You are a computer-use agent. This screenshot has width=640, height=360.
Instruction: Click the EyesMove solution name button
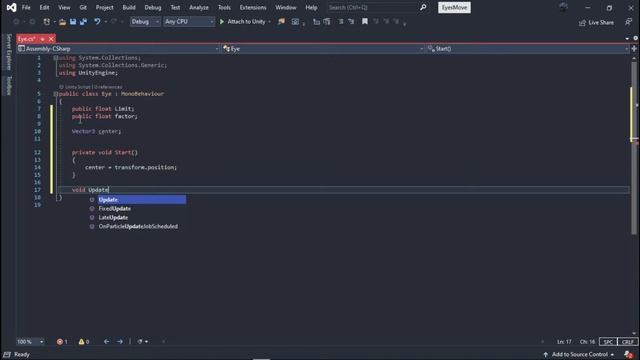coord(454,7)
